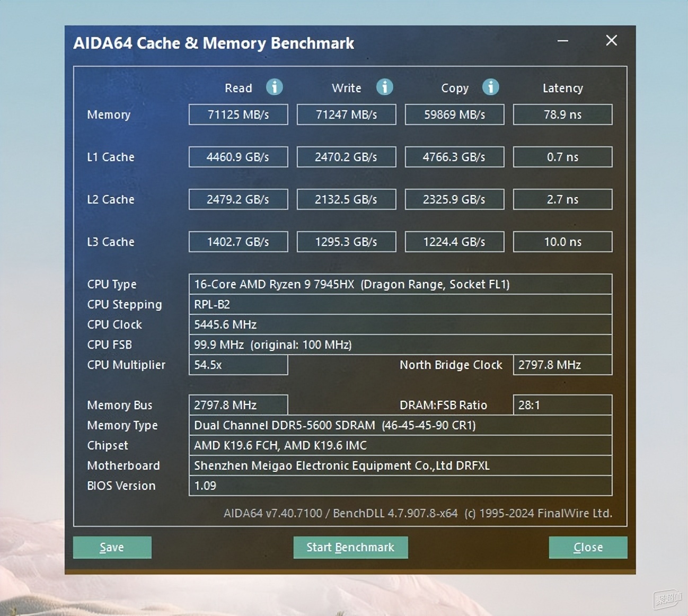Viewport: 688px width, 616px height.
Task: Select L1 Cache Write 2470.2 GB/s
Action: [347, 157]
